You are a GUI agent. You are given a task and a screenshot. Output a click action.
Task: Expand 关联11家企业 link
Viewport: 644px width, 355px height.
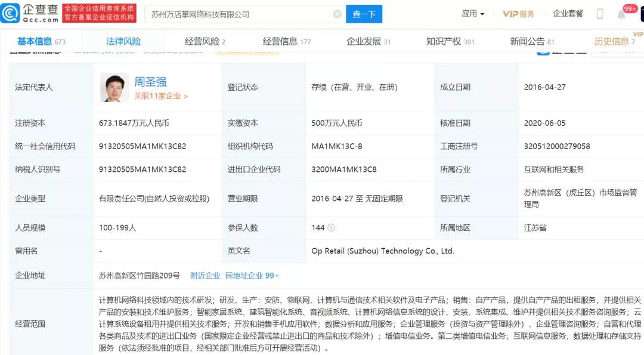(x=160, y=96)
